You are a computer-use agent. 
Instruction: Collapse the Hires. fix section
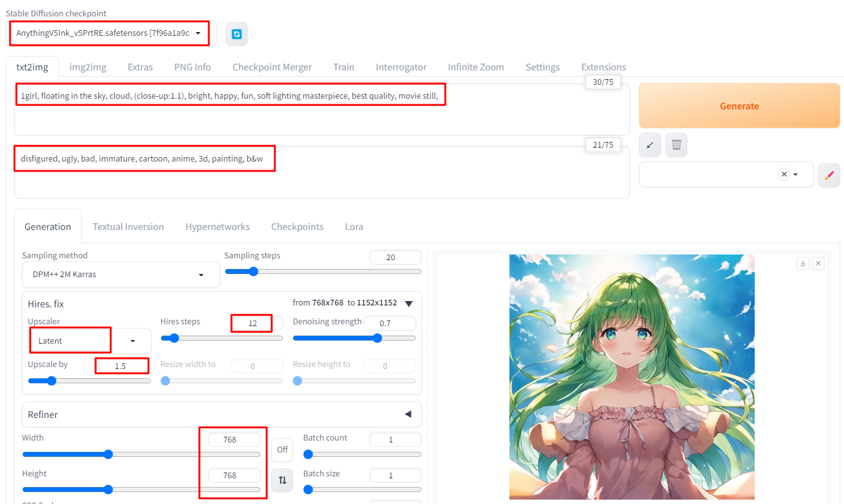(x=408, y=304)
